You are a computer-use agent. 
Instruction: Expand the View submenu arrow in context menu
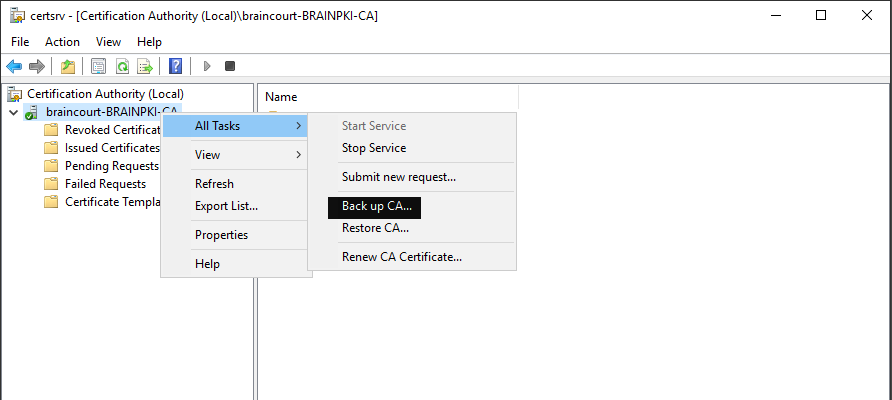pyautogui.click(x=299, y=155)
